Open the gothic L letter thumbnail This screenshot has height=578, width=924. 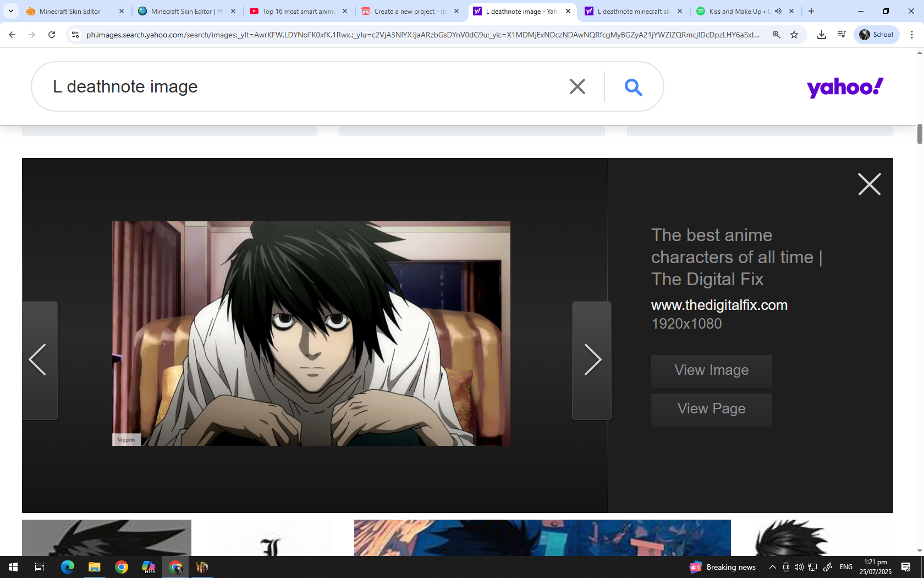click(273, 538)
